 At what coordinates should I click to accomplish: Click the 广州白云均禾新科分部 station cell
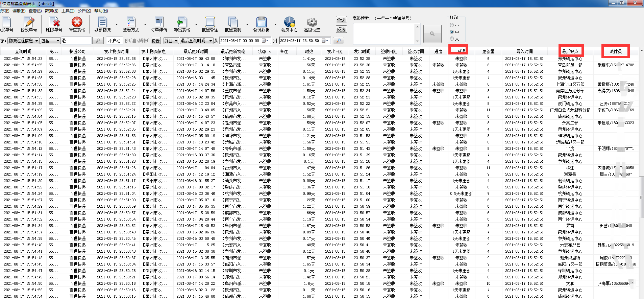pyautogui.click(x=570, y=110)
